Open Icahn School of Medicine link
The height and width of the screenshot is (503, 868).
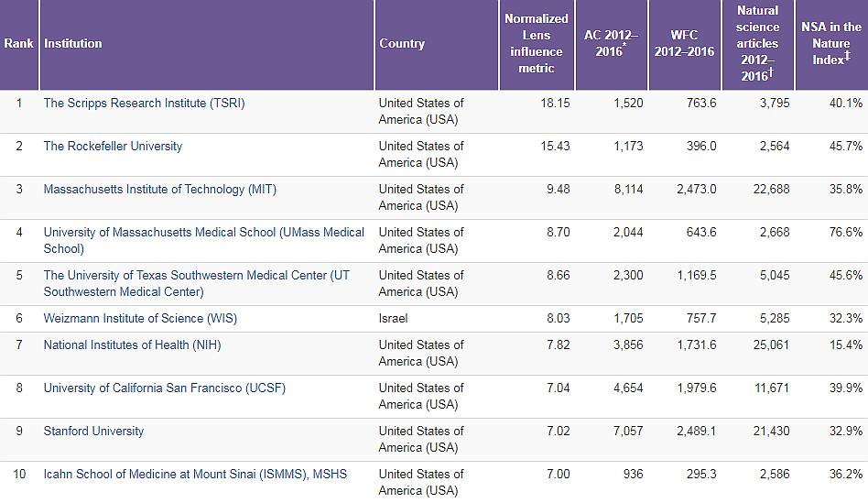pyautogui.click(x=195, y=474)
